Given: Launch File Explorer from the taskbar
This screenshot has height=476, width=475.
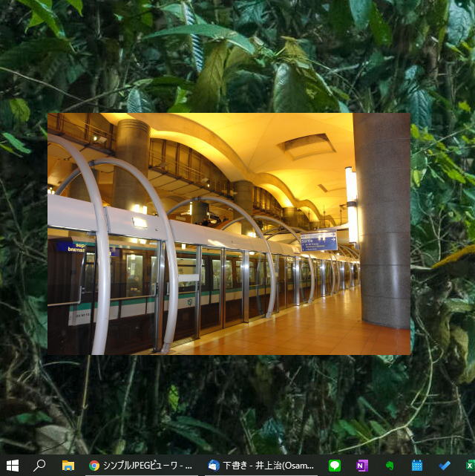Looking at the screenshot, I should point(68,465).
